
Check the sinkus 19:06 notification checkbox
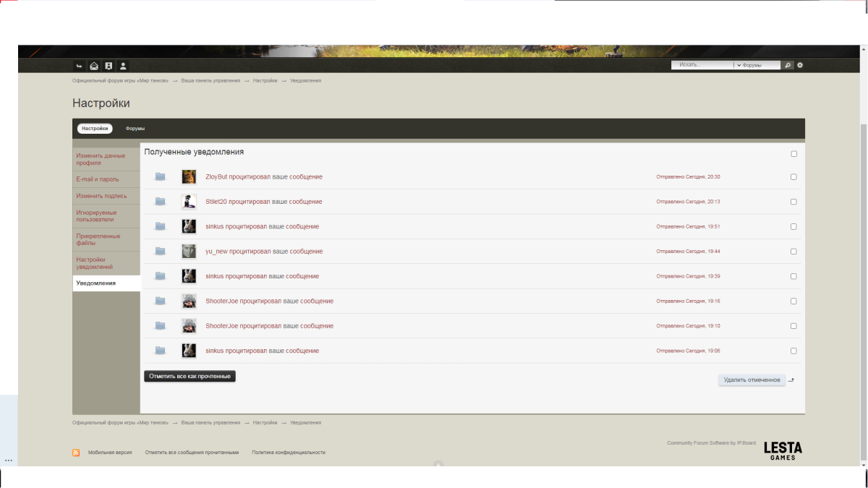[x=793, y=351]
